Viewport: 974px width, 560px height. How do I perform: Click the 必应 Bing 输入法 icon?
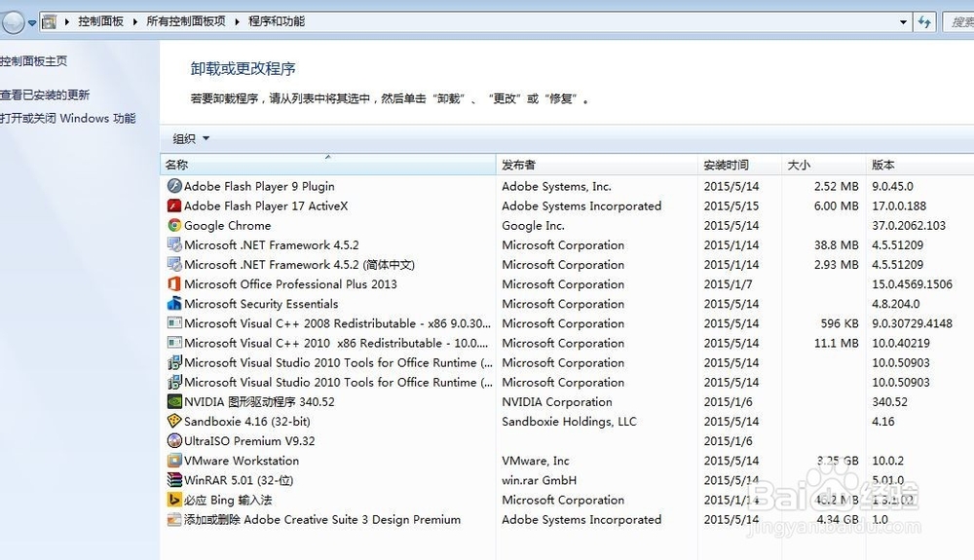pyautogui.click(x=174, y=500)
